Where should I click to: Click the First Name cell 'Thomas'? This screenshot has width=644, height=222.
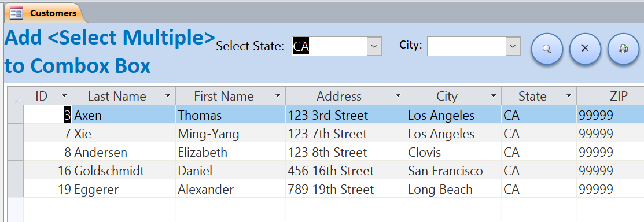click(x=230, y=115)
